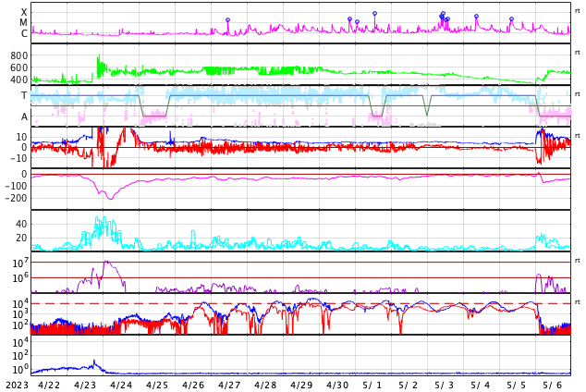Click the 'rt' label next to the dashed-line panel
This screenshot has width=586, height=392.
pyautogui.click(x=577, y=302)
